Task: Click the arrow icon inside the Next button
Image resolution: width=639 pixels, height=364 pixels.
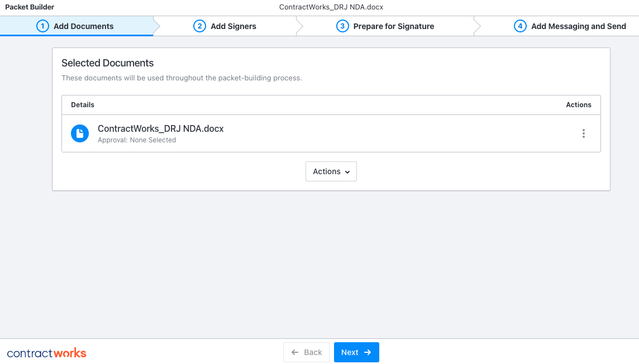Action: [x=367, y=352]
